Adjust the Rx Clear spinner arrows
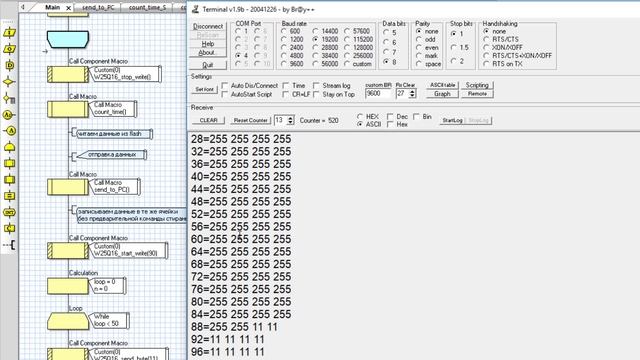This screenshot has height=360, width=640. [x=412, y=93]
